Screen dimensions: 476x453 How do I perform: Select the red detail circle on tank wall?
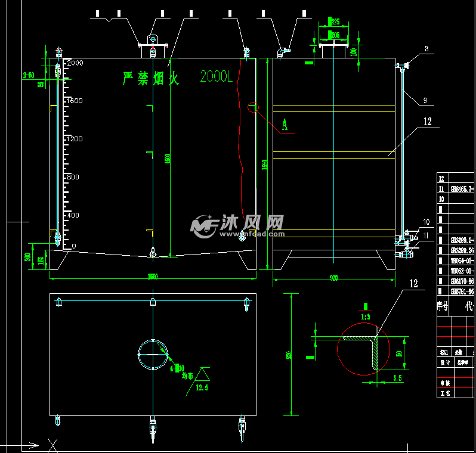pos(254,107)
